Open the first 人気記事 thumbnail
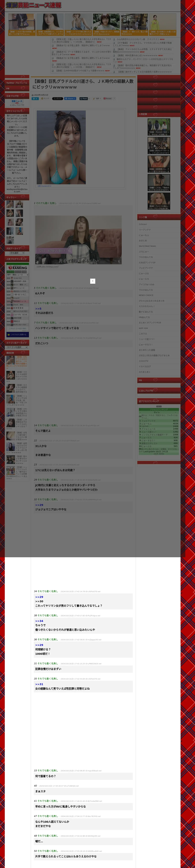Image resolution: width=195 pixels, height=868 pixels. tap(159, 127)
